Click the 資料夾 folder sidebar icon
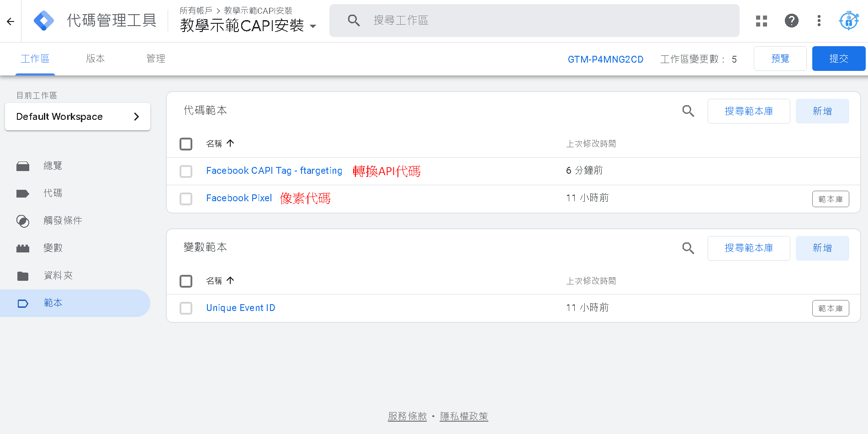 click(x=23, y=276)
